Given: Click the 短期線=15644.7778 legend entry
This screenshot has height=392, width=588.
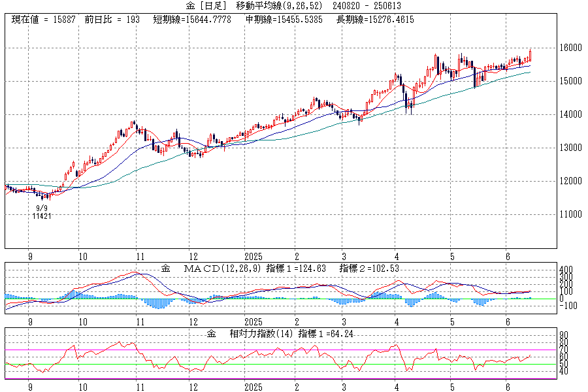Looking at the screenshot, I should 193,20.
